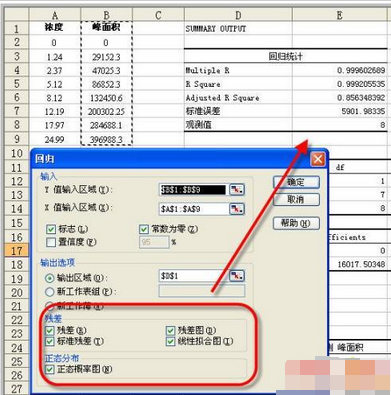The image size is (391, 395).
Task: Click the 确定 OK button
Action: 296,182
